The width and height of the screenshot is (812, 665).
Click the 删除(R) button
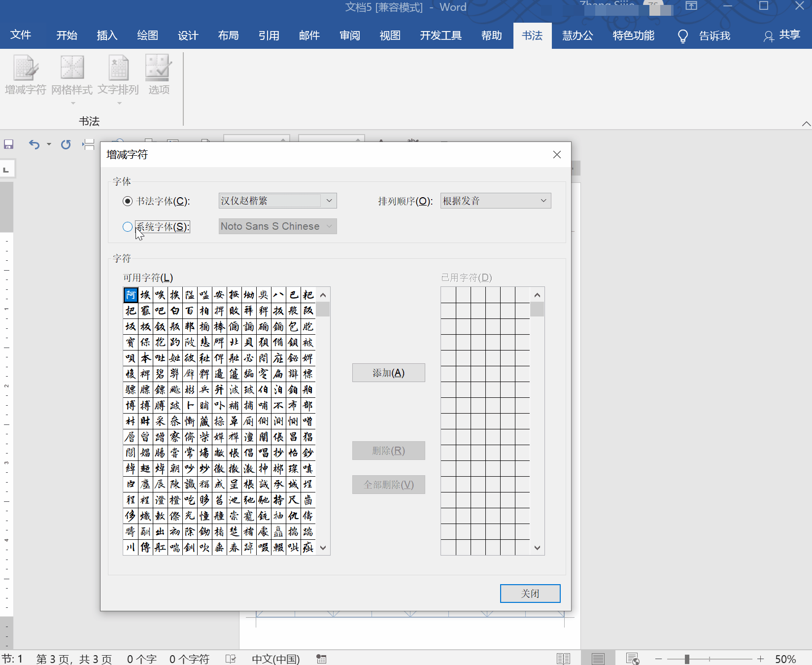click(x=388, y=451)
